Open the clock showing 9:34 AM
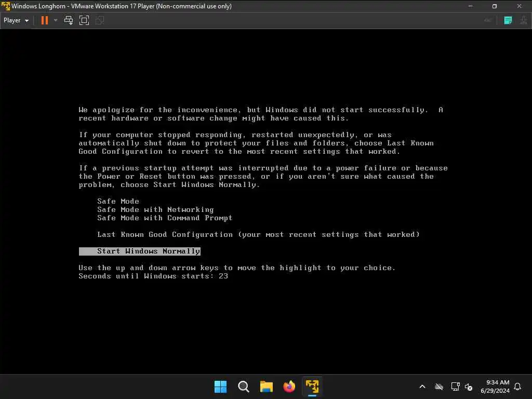 pyautogui.click(x=495, y=387)
